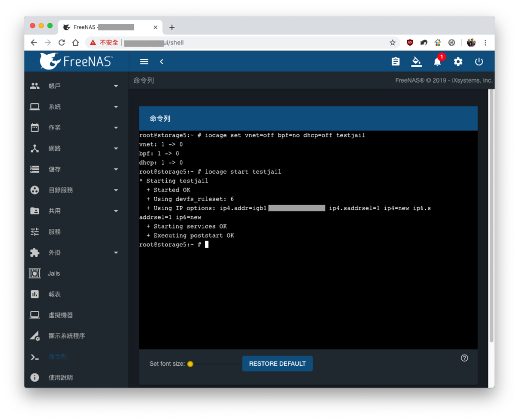The width and height of the screenshot is (519, 420).
Task: Expand the 網路 menu arrow
Action: pos(116,148)
